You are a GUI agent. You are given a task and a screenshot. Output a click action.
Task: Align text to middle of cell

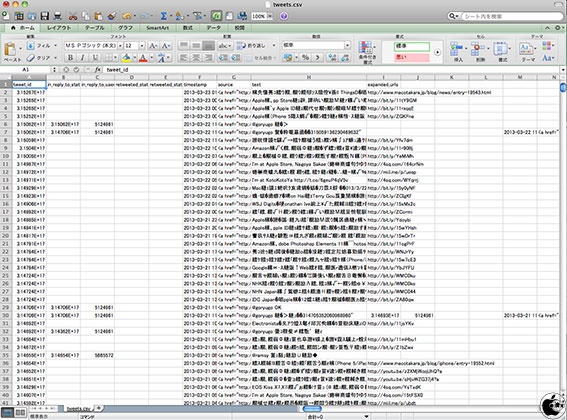click(x=196, y=46)
